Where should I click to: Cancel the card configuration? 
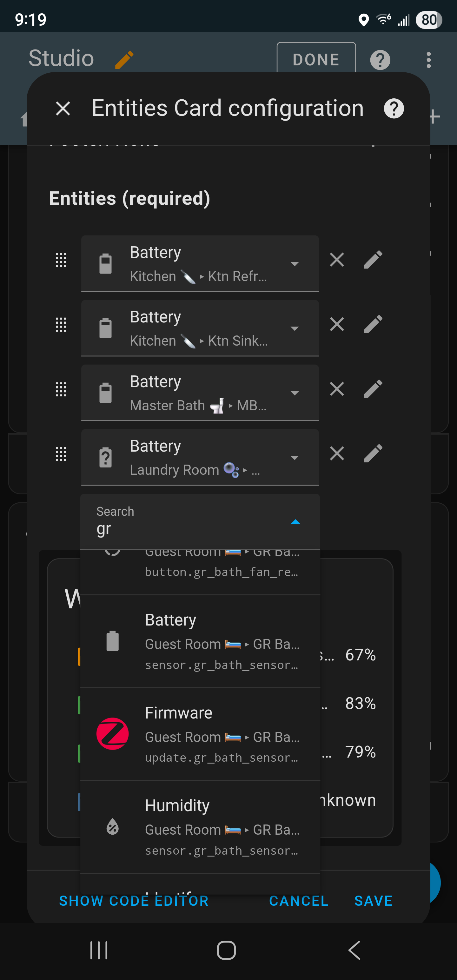coord(299,900)
